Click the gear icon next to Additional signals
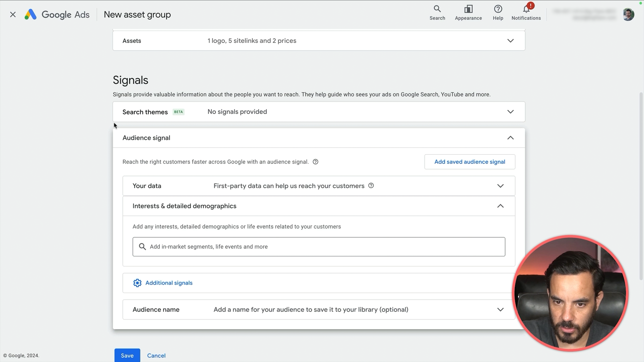Viewport: 644px width, 362px height. pos(137,283)
